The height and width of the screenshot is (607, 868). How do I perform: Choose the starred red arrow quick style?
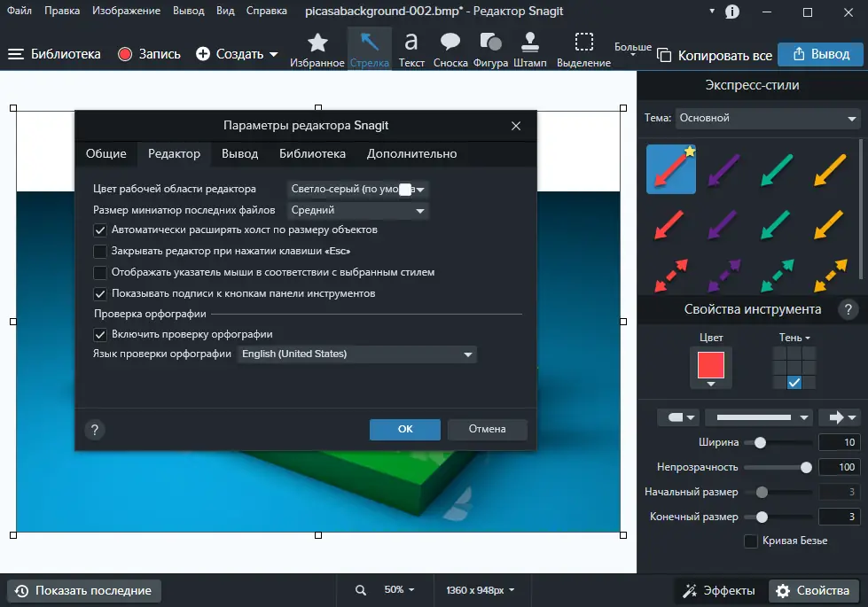671,169
